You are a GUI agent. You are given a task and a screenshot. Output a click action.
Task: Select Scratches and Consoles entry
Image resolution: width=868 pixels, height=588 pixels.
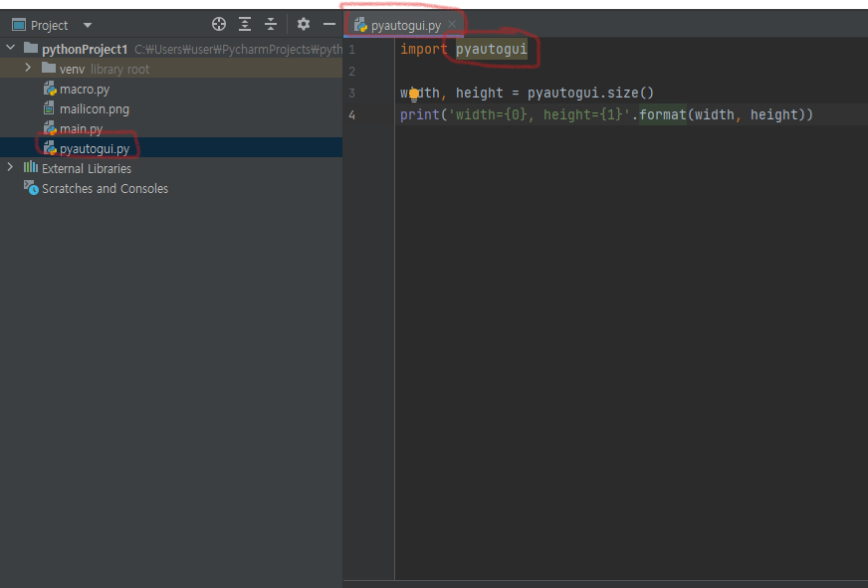tap(105, 189)
